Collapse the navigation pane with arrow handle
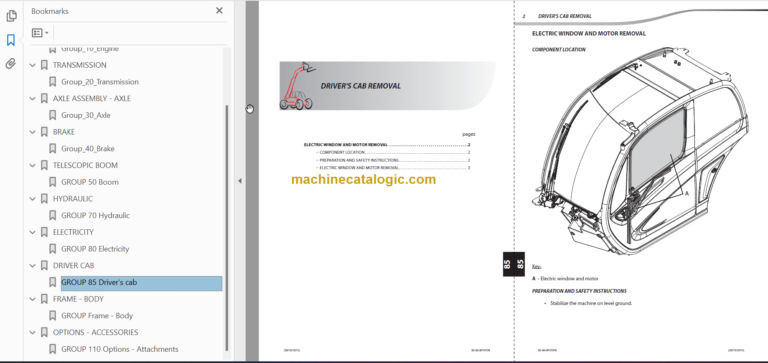 (x=240, y=181)
